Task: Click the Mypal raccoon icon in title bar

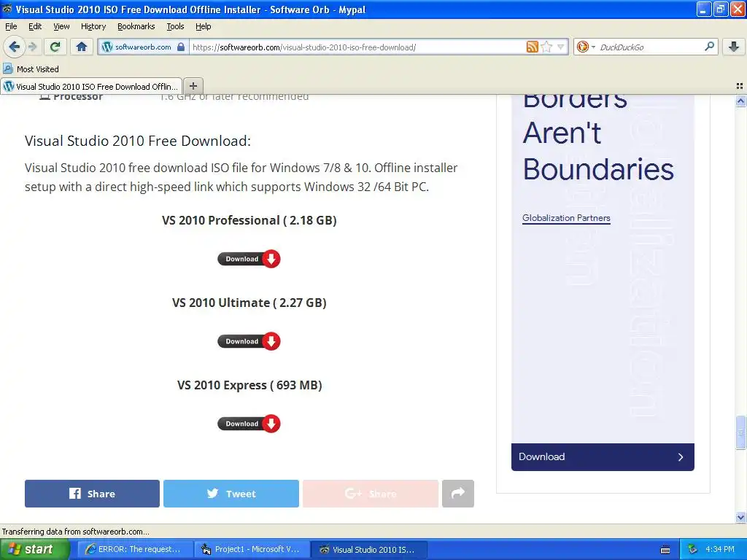Action: coord(7,9)
